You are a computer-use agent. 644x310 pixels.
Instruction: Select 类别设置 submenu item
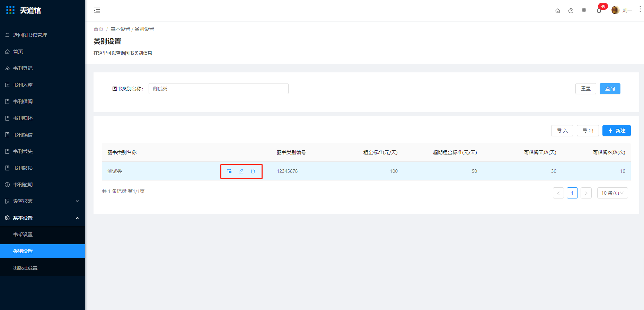pyautogui.click(x=43, y=251)
